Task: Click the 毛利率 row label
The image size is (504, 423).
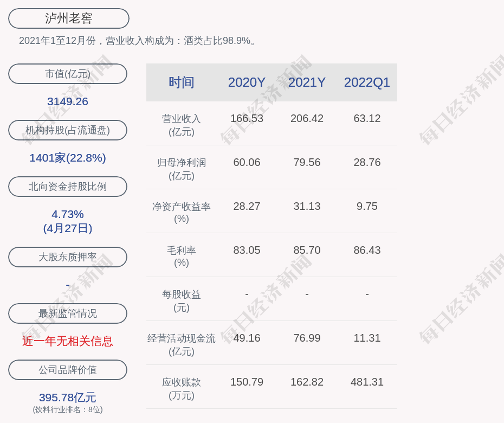Action: click(x=182, y=257)
